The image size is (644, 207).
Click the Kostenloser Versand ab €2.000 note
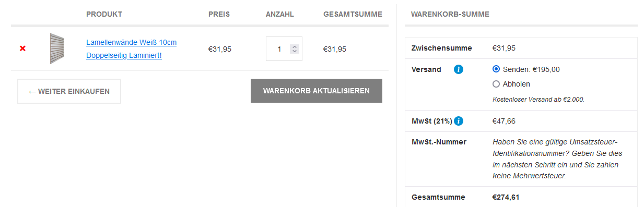(x=538, y=99)
